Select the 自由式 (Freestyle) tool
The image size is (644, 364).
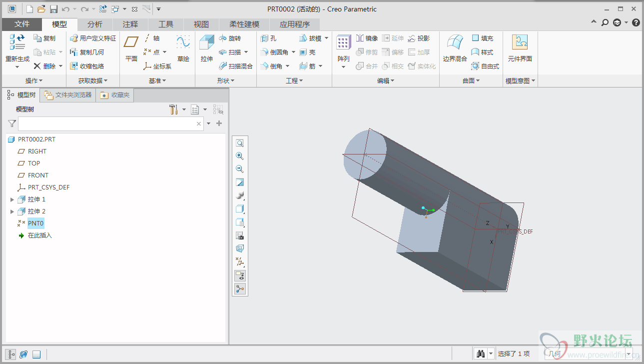coord(485,66)
